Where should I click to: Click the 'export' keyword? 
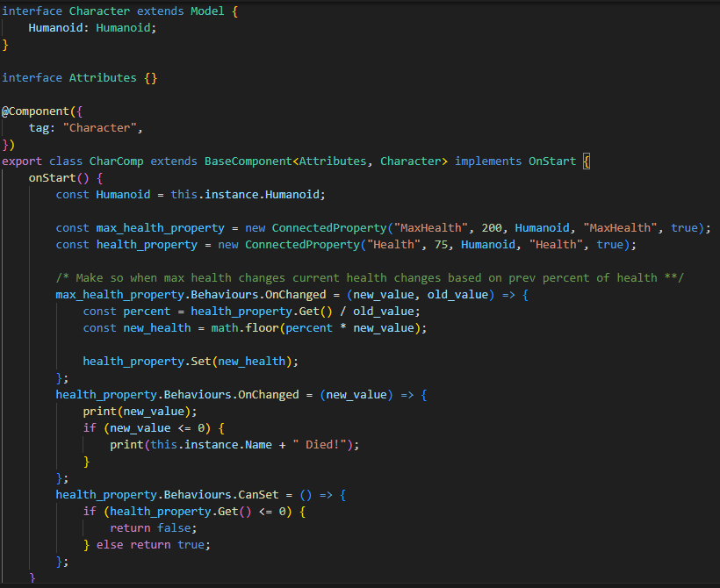pyautogui.click(x=22, y=161)
